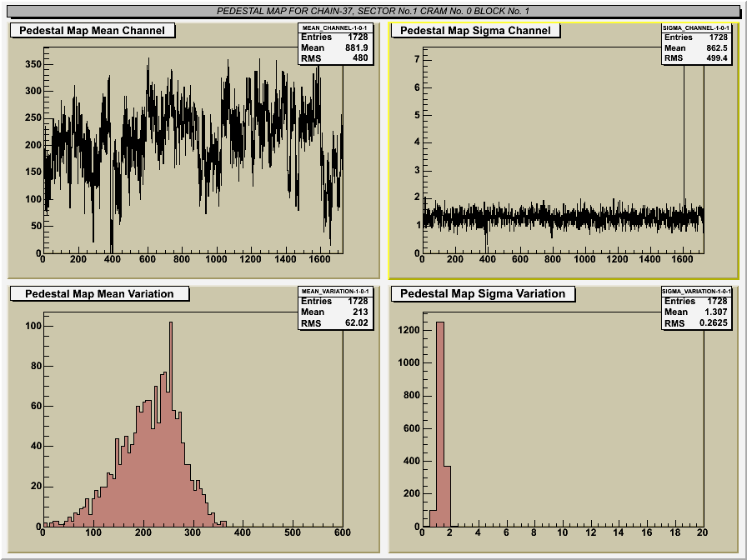This screenshot has width=747, height=560.
Task: Select the MEAN_VARIATION-1-0-1 stats box header
Action: pos(334,291)
